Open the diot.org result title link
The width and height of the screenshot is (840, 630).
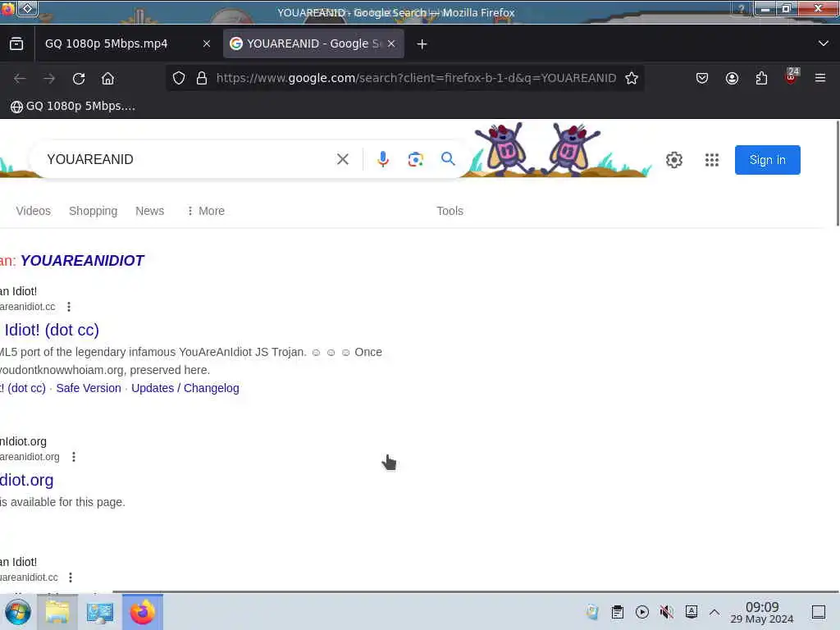click(27, 480)
